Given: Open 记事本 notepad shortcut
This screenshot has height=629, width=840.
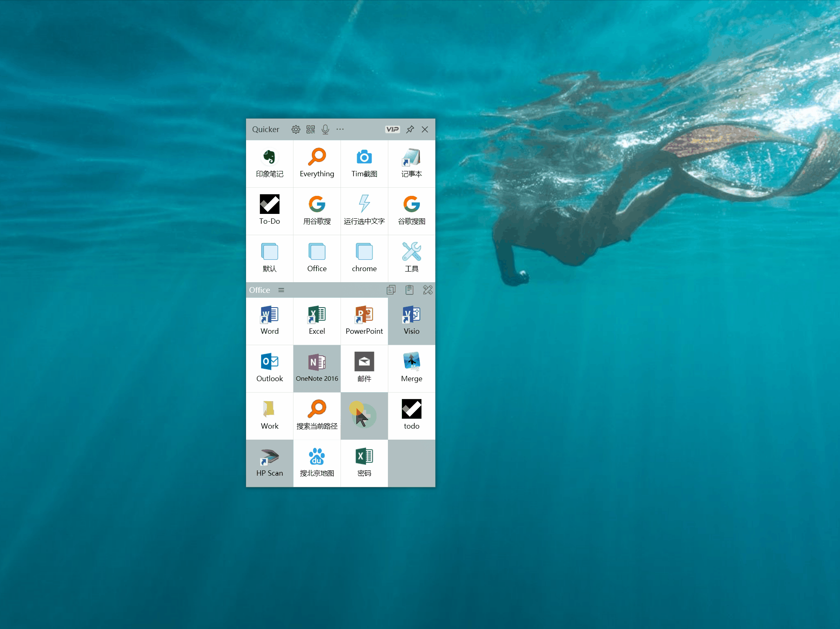Looking at the screenshot, I should coord(412,164).
